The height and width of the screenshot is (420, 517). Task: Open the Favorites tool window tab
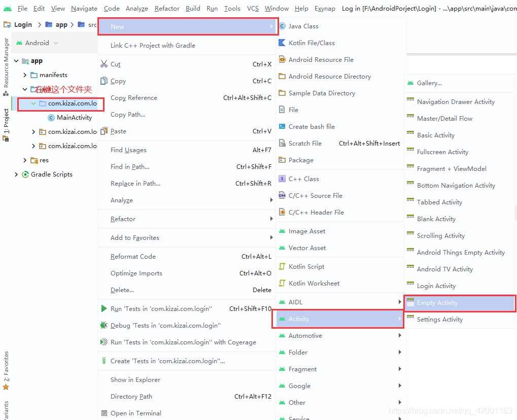pos(6,370)
